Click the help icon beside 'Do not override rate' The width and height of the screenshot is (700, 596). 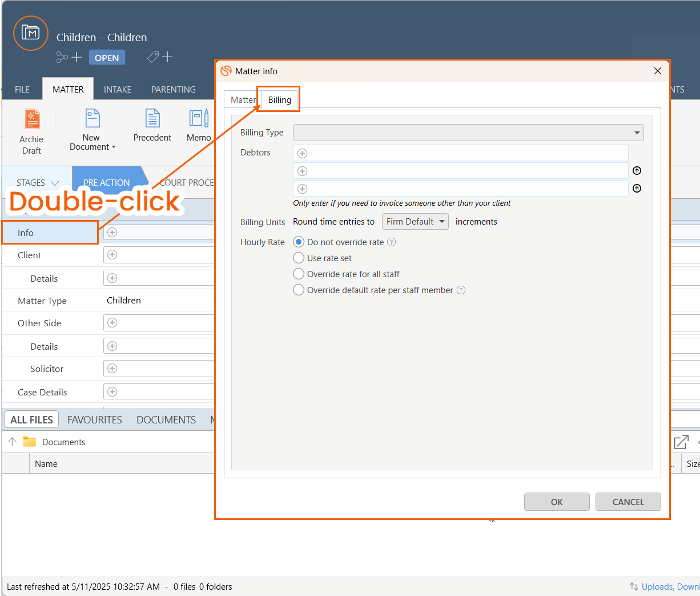391,242
